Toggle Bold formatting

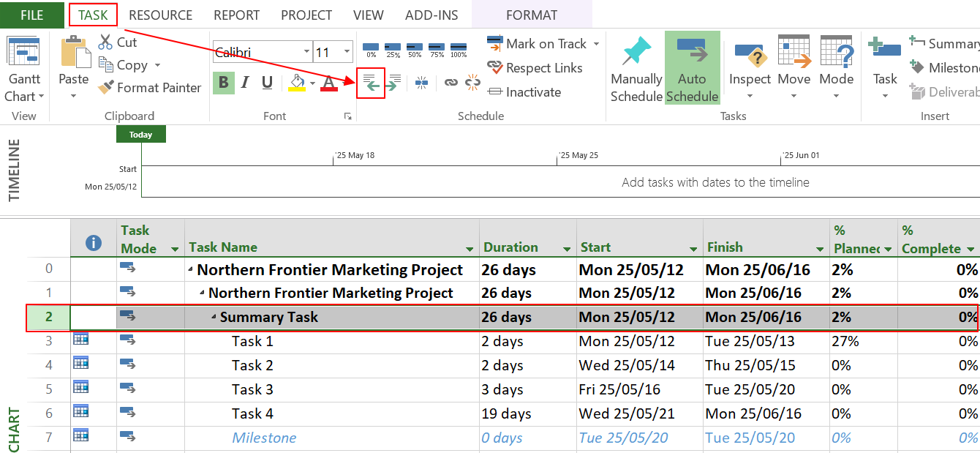pyautogui.click(x=224, y=82)
